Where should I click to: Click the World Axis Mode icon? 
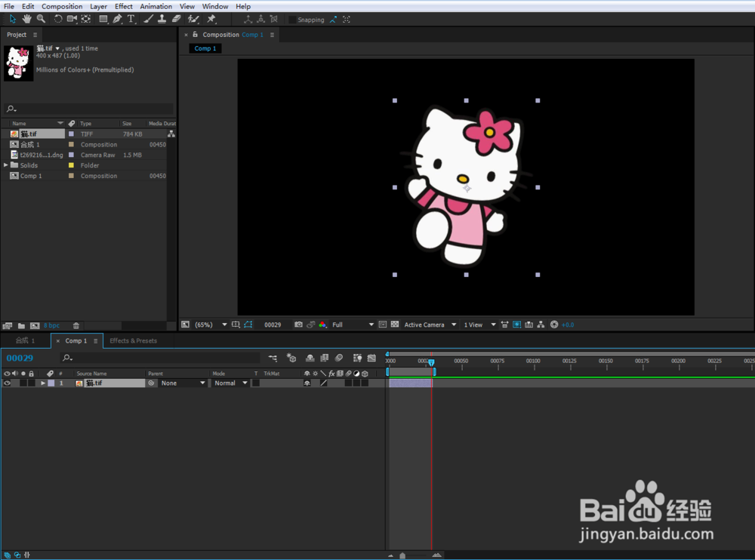[x=261, y=20]
